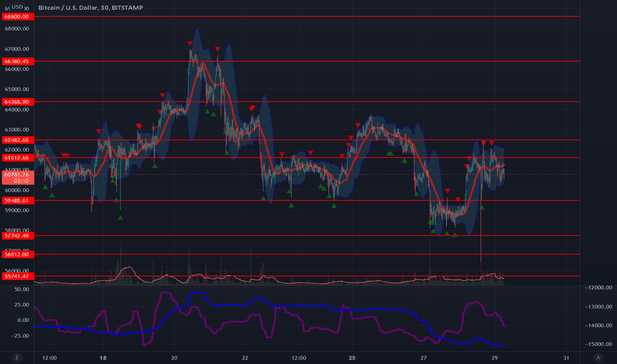Select the 68600.00 red price label

18,17
